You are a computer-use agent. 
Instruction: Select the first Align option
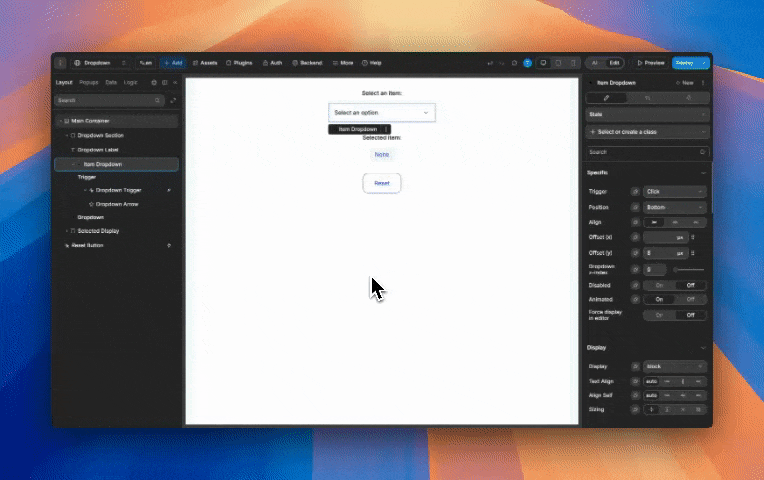tap(654, 222)
